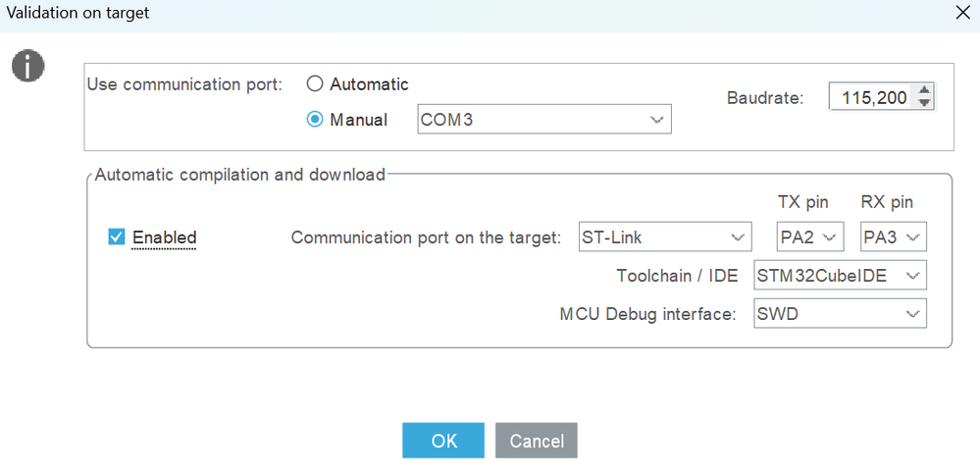Screen dimensions: 980x474
Task: Select the Manual communication port option
Action: (x=316, y=120)
